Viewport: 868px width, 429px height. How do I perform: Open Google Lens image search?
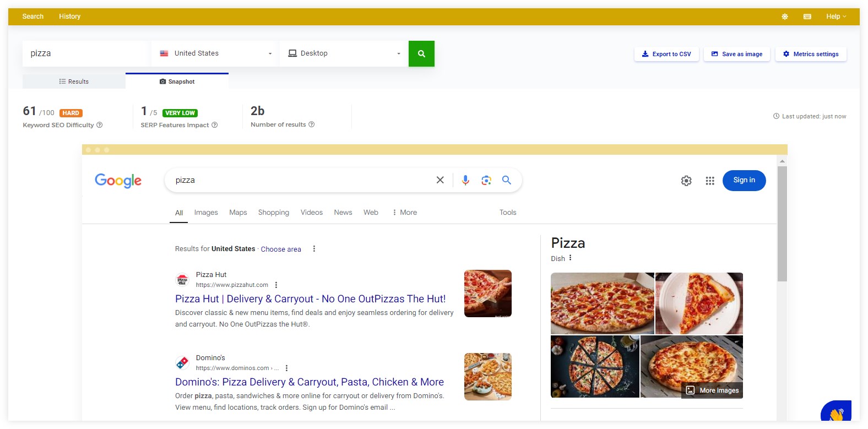tap(486, 180)
